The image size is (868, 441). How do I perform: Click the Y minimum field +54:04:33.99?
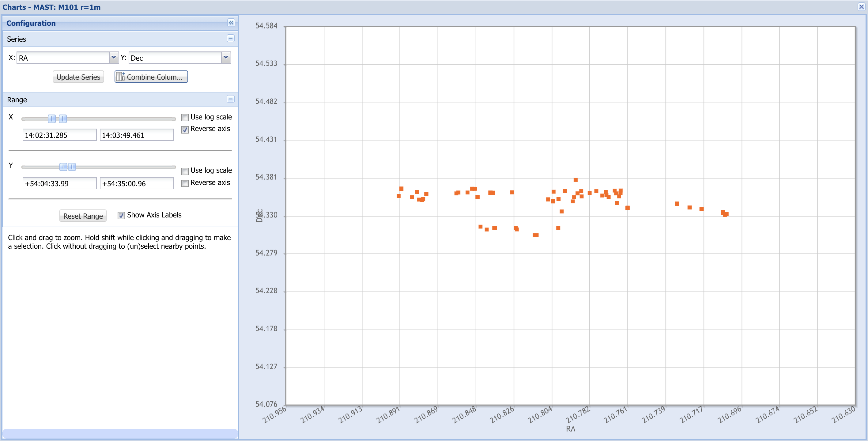tap(60, 184)
